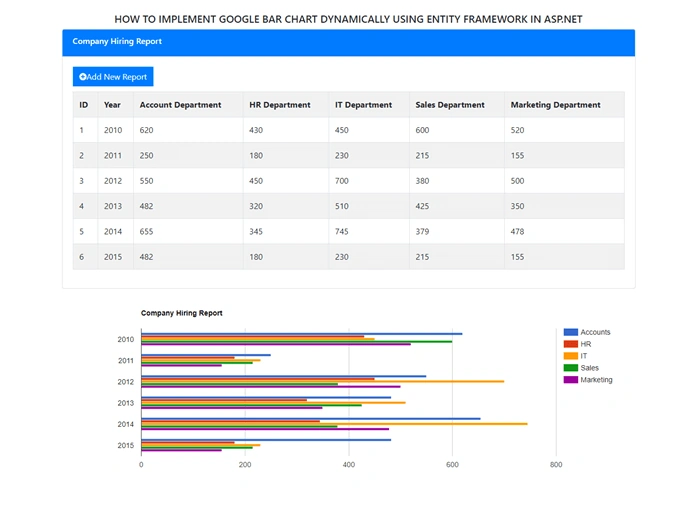Click the Company Hiring Report panel header
The width and height of the screenshot is (697, 508).
(x=348, y=43)
